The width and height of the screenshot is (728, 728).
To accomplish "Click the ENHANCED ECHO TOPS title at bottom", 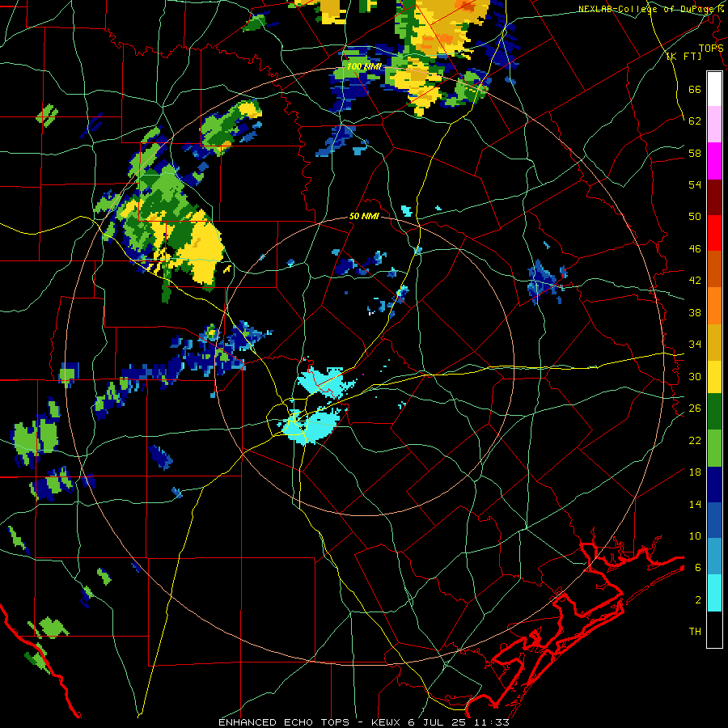I will [363, 722].
